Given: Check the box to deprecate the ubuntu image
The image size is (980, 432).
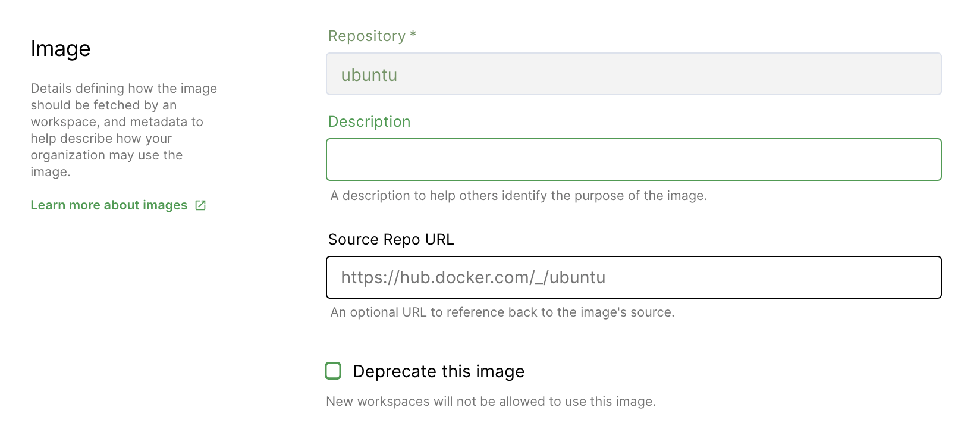Looking at the screenshot, I should 333,371.
